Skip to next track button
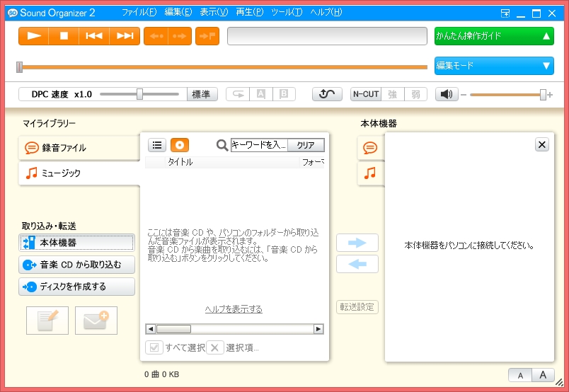569x392 pixels. [125, 36]
